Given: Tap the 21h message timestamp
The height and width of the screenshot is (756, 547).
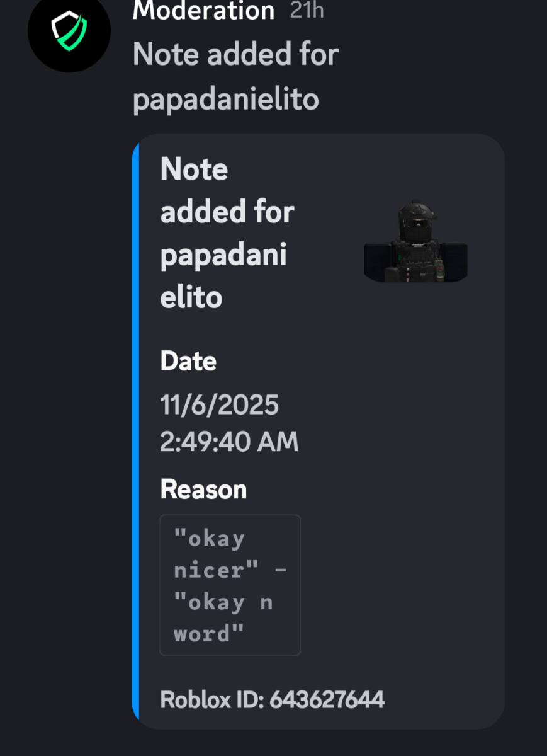Looking at the screenshot, I should pyautogui.click(x=307, y=11).
